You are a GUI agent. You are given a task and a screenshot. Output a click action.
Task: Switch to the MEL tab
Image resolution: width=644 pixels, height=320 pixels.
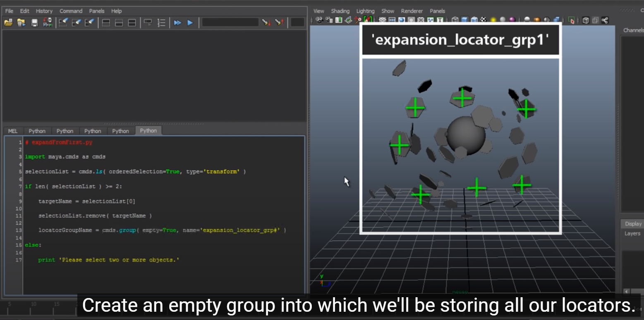tap(13, 131)
